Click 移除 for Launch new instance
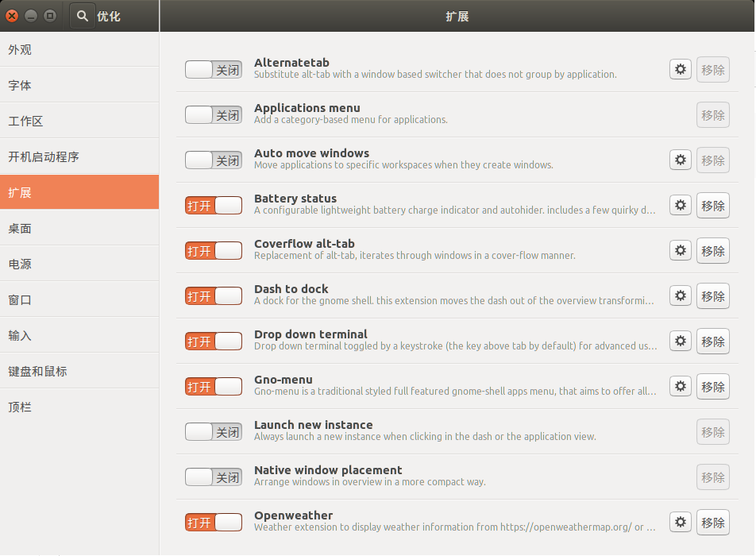The image size is (756, 556). (713, 432)
